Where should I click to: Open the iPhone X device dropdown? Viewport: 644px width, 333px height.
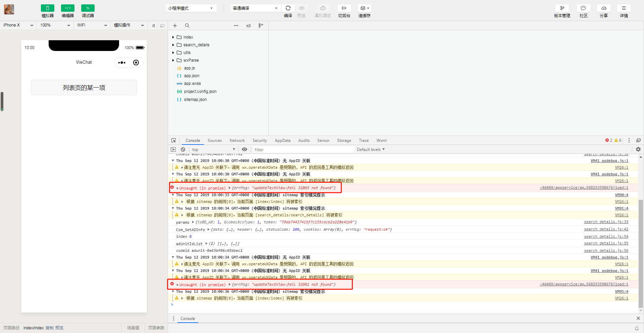pos(18,25)
